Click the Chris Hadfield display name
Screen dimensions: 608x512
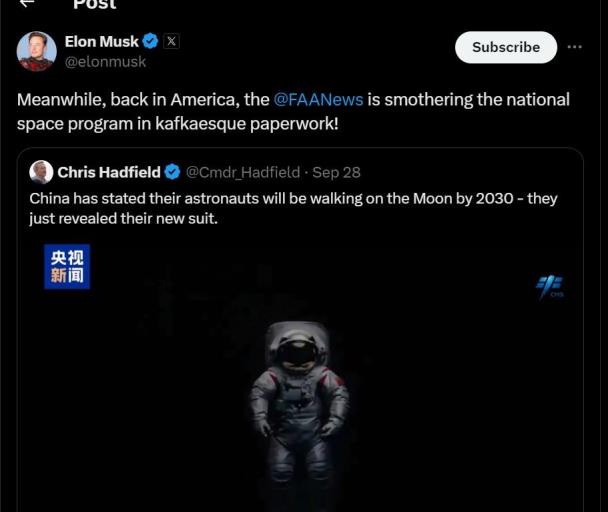(109, 172)
